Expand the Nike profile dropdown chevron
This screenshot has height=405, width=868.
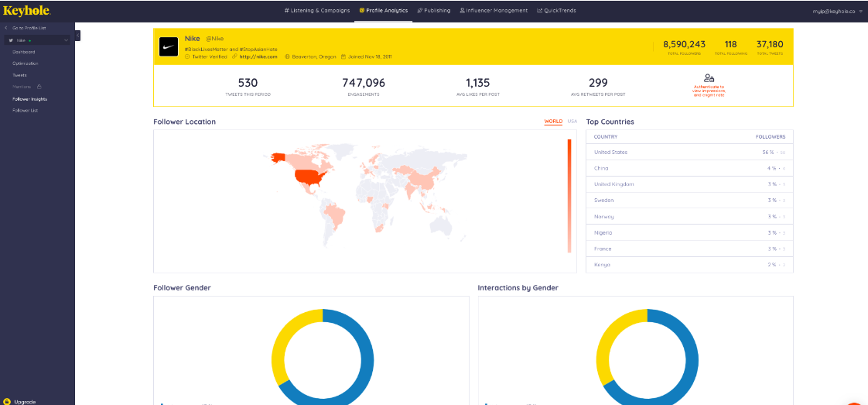tap(66, 40)
